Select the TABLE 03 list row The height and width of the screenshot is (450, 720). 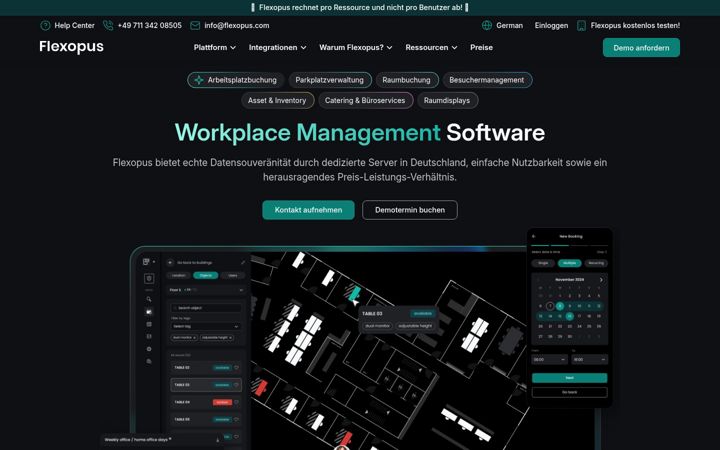click(x=206, y=385)
